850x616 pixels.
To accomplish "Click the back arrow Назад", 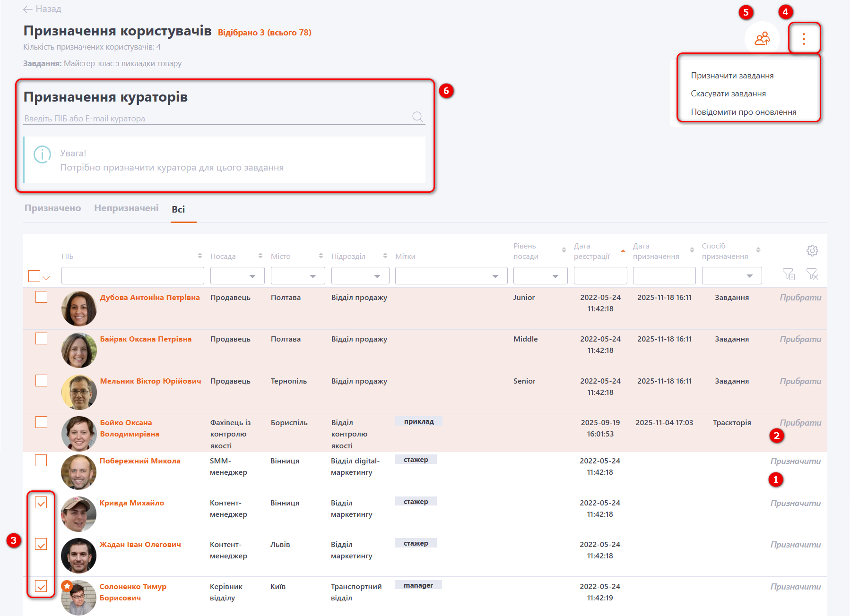I will (x=42, y=9).
